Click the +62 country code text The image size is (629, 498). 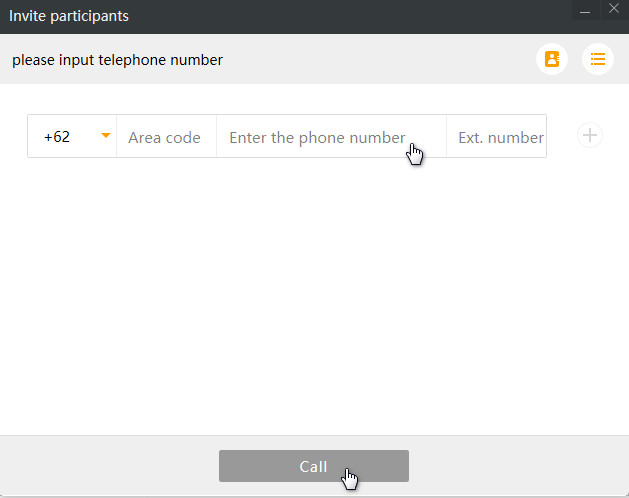(x=57, y=137)
